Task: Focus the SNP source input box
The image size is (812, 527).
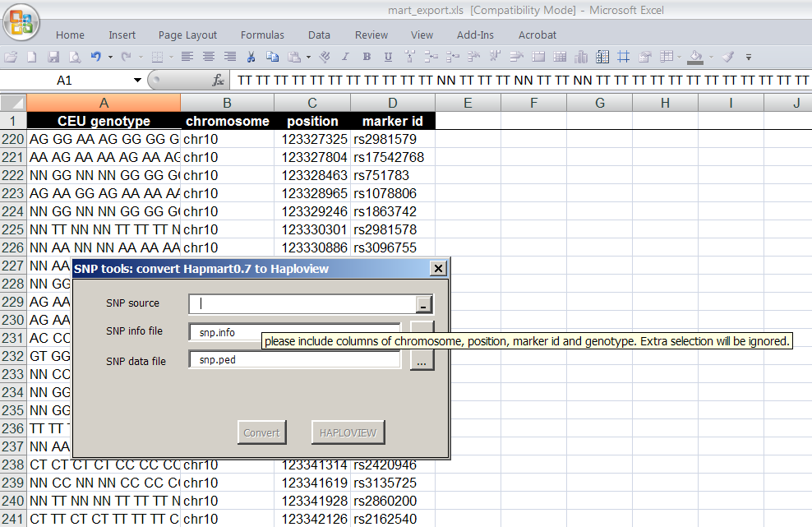Action: pyautogui.click(x=303, y=304)
